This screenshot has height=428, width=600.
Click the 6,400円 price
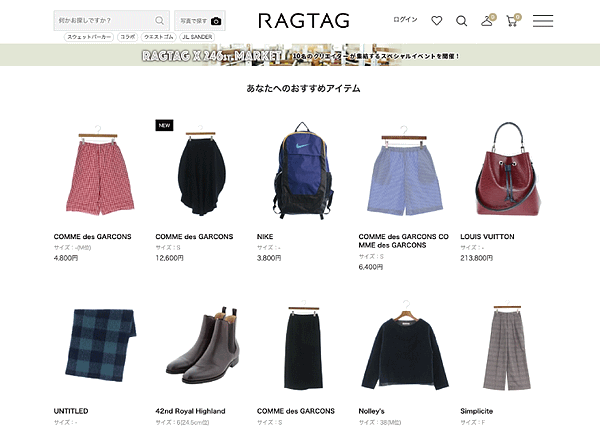tap(371, 267)
